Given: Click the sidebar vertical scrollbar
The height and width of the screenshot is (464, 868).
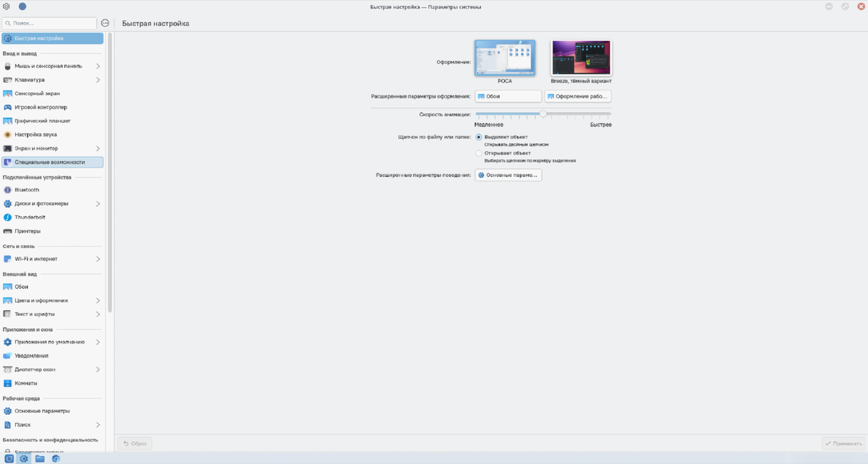Looking at the screenshot, I should 110,172.
